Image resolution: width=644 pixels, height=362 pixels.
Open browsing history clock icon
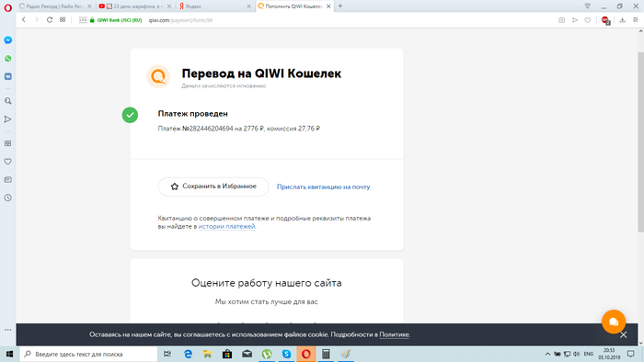(x=7, y=198)
